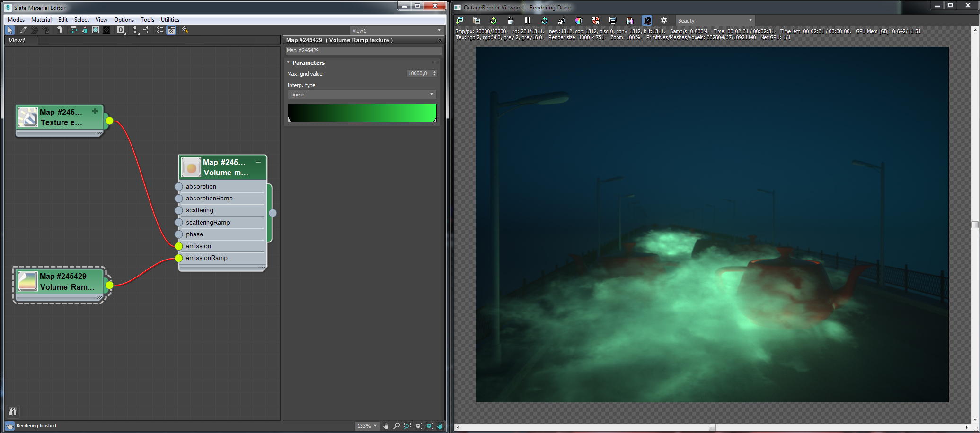Image resolution: width=980 pixels, height=433 pixels.
Task: Select the Pan hand tool in the Slate navigation bar
Action: click(386, 426)
